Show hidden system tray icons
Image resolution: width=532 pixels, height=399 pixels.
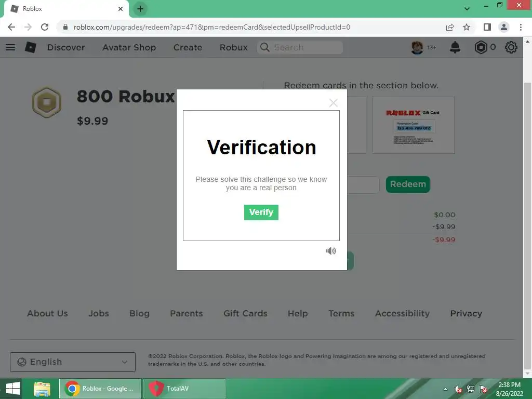tap(445, 389)
